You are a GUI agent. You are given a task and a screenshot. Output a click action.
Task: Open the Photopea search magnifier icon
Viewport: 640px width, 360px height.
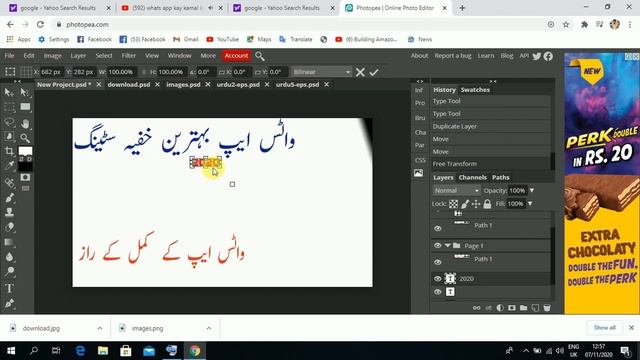[260, 56]
